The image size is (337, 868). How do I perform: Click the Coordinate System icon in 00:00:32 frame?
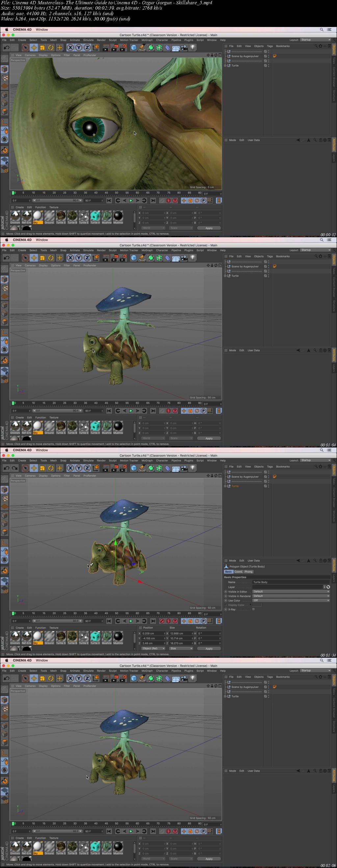tap(96, 48)
